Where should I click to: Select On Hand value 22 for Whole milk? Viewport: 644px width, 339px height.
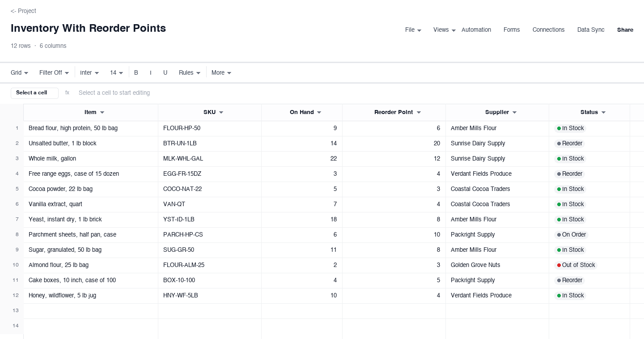302,159
